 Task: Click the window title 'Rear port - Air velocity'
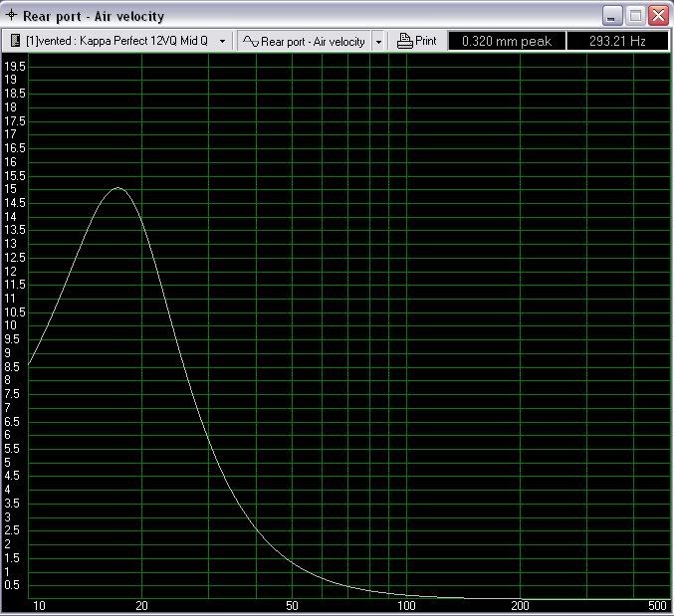[94, 16]
